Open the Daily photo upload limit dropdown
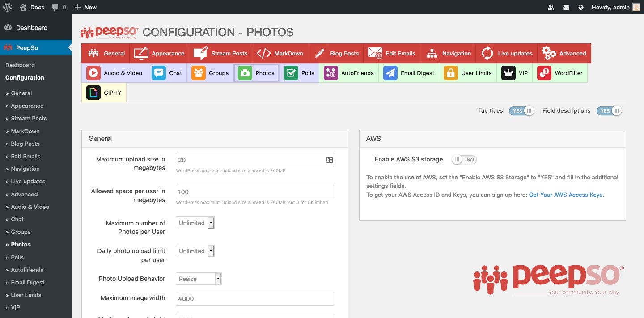 pyautogui.click(x=195, y=251)
